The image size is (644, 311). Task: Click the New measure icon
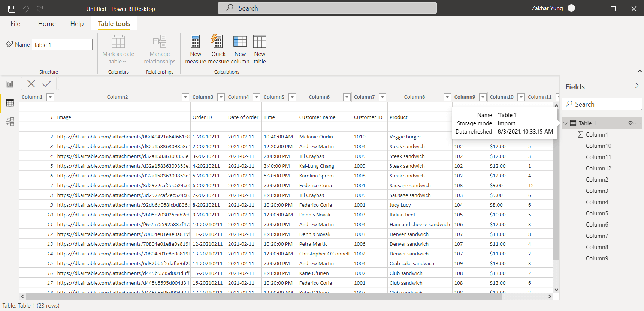pyautogui.click(x=196, y=41)
